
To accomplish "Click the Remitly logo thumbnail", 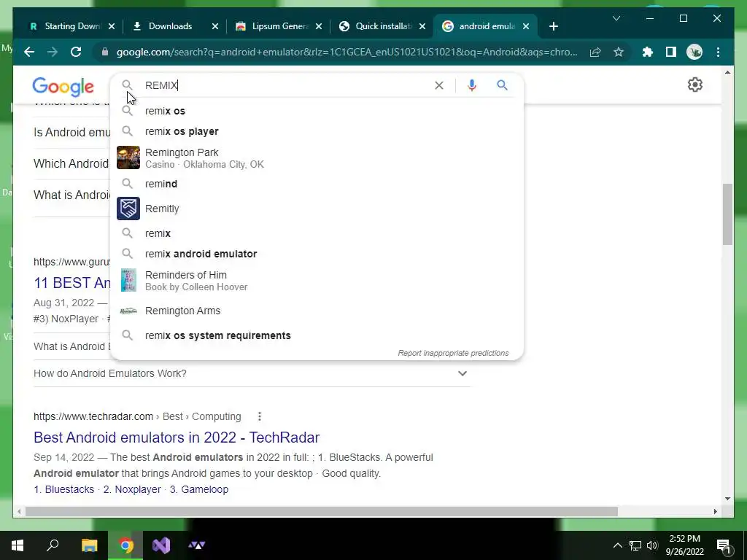I will [128, 209].
